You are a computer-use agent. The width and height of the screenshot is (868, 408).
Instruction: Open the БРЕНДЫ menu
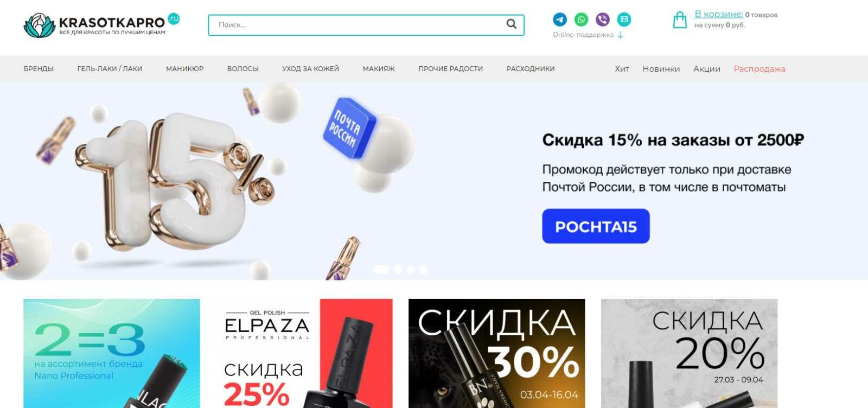39,69
